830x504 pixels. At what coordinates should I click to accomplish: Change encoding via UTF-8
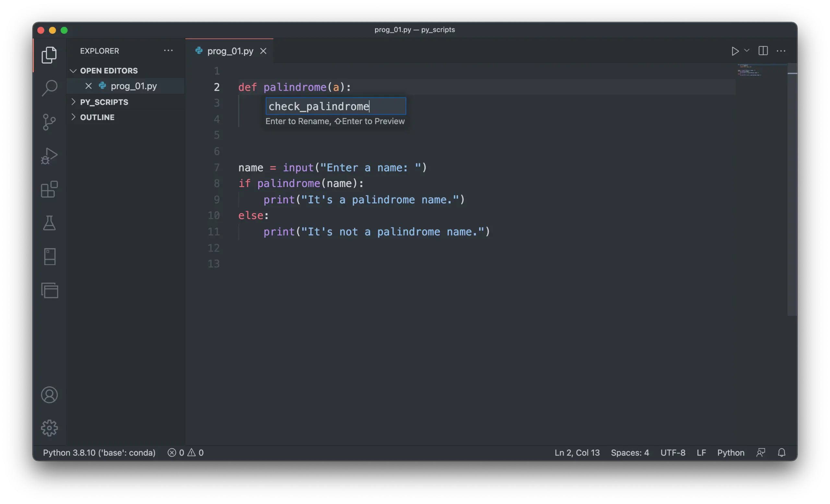[673, 452]
